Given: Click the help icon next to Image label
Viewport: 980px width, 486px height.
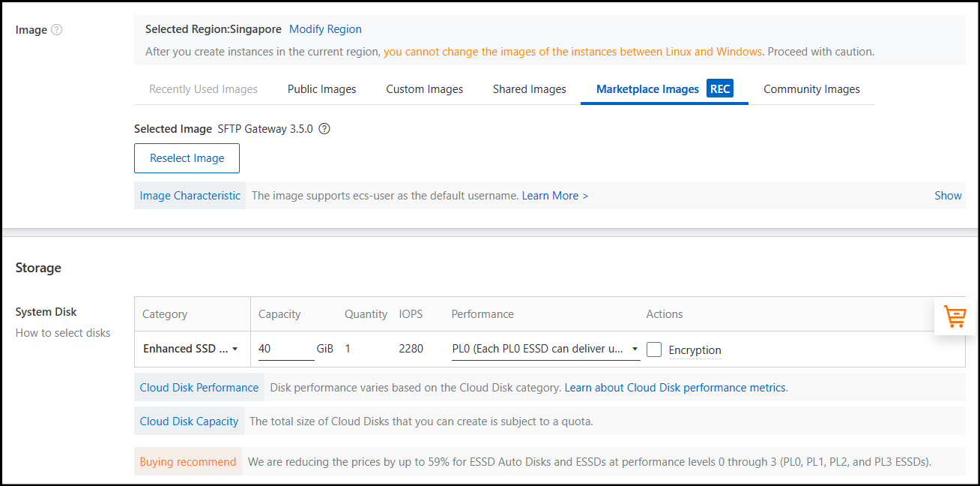Looking at the screenshot, I should pyautogui.click(x=57, y=30).
